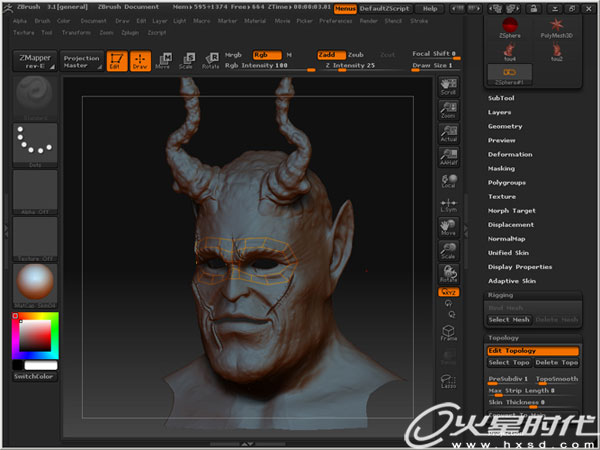The width and height of the screenshot is (600, 450).
Task: Select the Scale transform tool in top toolbar
Action: pyautogui.click(x=187, y=61)
